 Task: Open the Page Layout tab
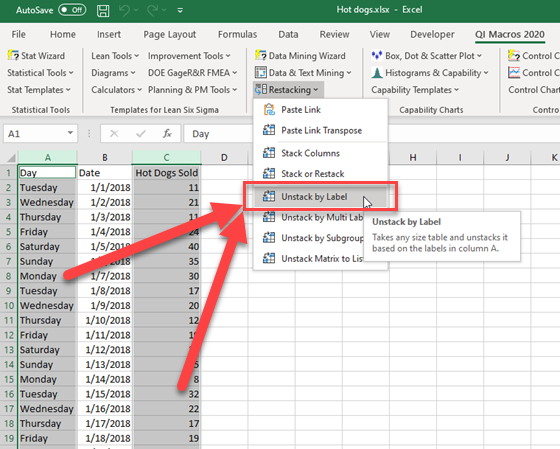pos(170,34)
